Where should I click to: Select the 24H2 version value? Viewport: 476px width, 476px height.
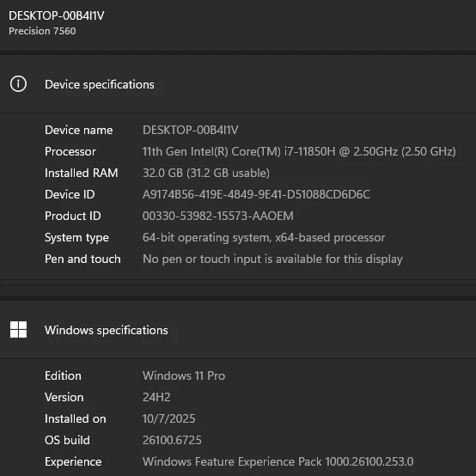pos(156,397)
